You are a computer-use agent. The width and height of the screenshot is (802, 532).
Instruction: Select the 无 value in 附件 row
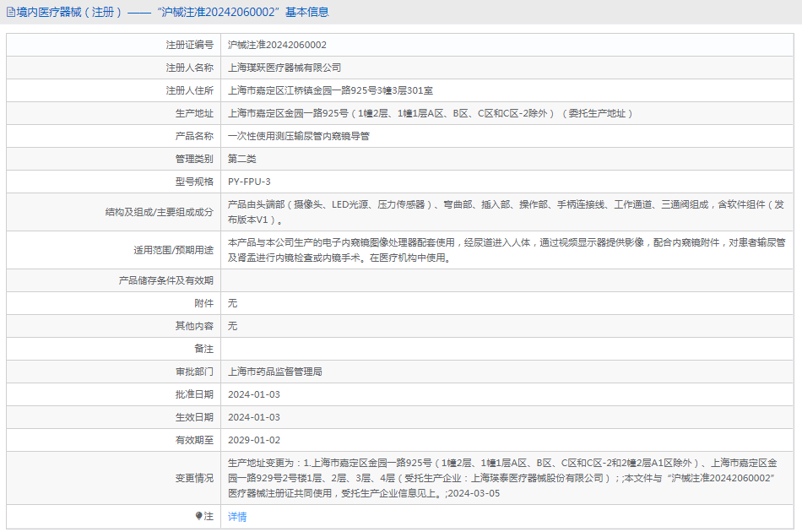click(x=233, y=303)
